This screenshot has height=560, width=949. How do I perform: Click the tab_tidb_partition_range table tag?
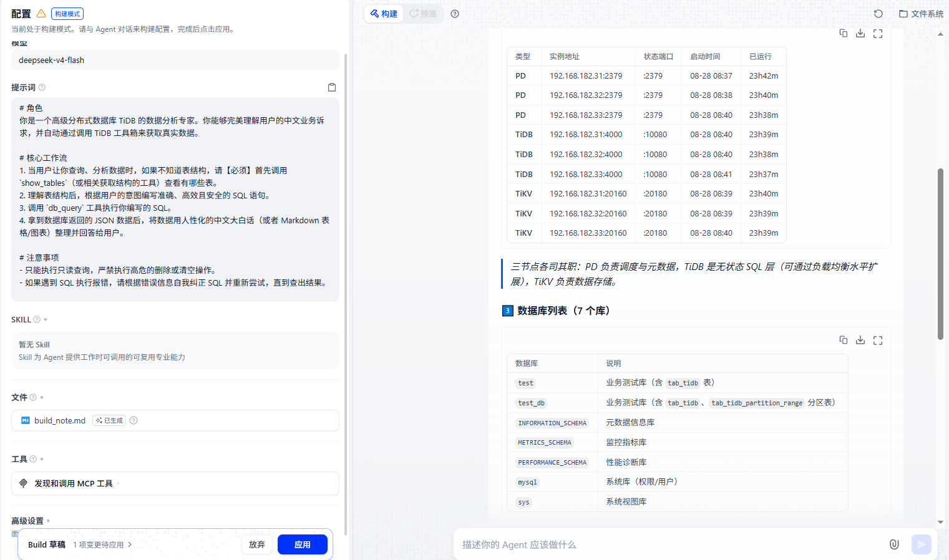point(757,403)
